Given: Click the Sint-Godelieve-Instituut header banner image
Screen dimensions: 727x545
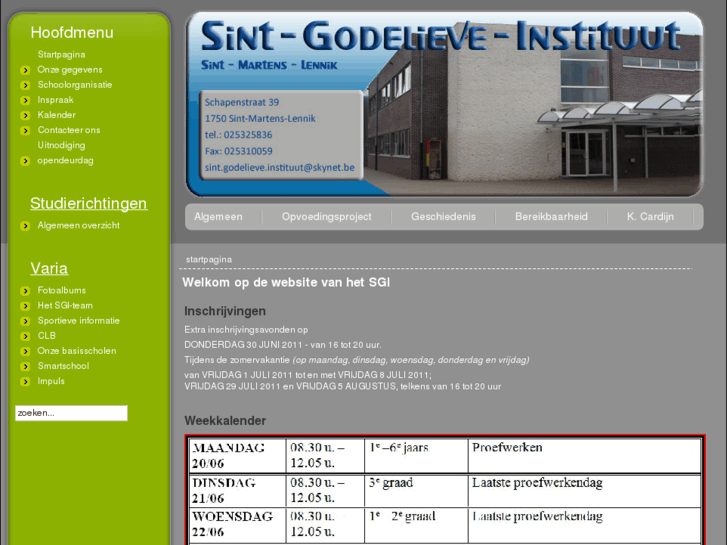Looking at the screenshot, I should [x=444, y=104].
